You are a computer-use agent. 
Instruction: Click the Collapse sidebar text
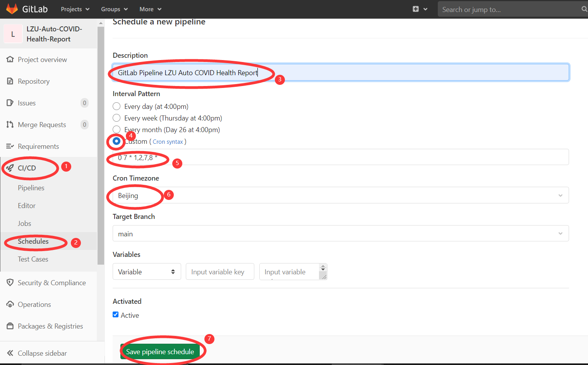pos(42,353)
